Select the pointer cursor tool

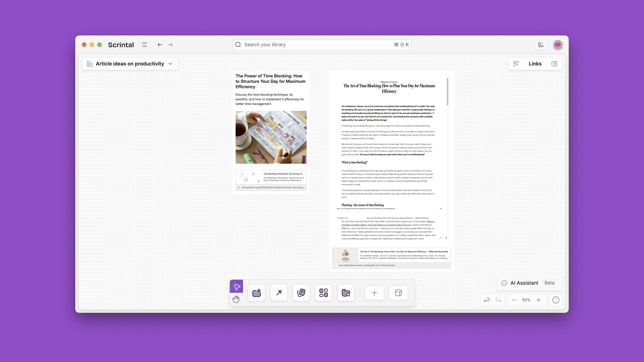[236, 286]
